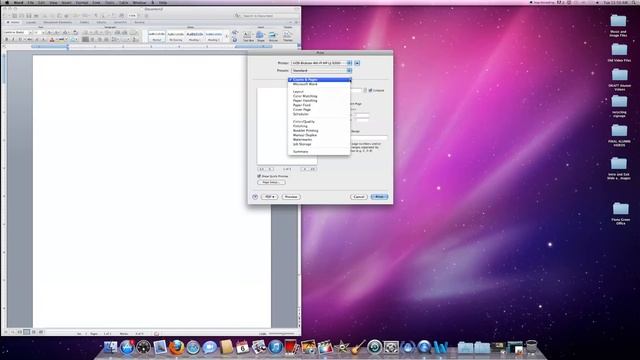Open the Printer selection dropdown
The width and height of the screenshot is (640, 360).
[x=321, y=63]
